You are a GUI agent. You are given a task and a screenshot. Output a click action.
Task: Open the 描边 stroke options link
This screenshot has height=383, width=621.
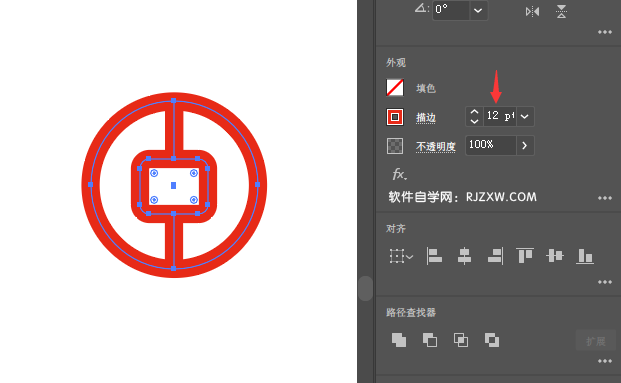point(426,118)
